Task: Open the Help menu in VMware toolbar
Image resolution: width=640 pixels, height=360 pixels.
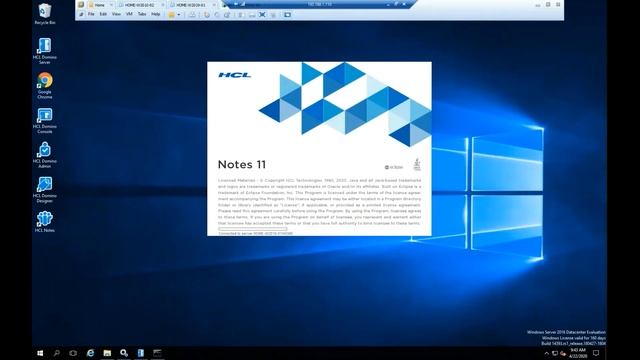Action: [156, 14]
